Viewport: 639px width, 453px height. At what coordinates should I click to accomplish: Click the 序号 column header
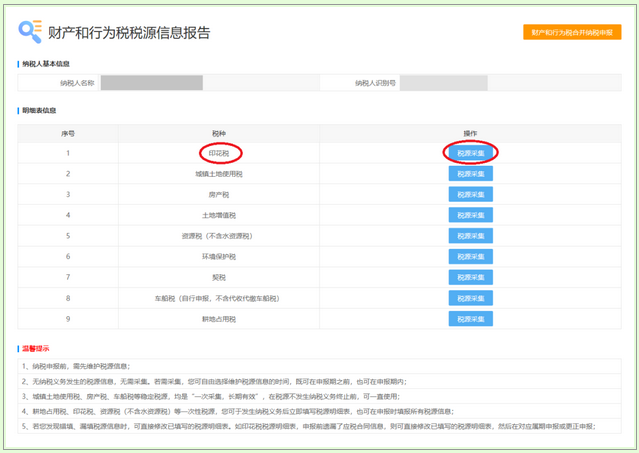[x=68, y=132]
